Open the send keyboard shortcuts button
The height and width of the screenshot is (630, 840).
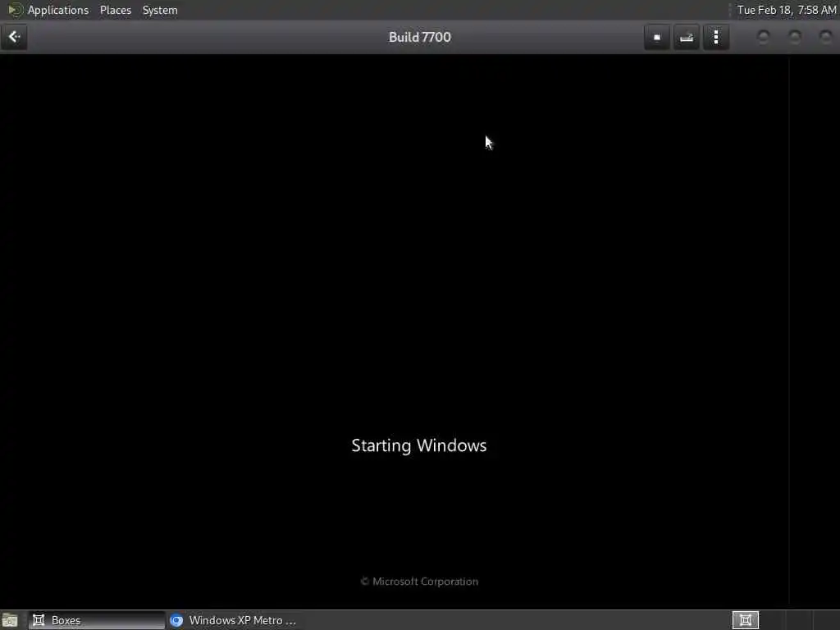pyautogui.click(x=687, y=37)
